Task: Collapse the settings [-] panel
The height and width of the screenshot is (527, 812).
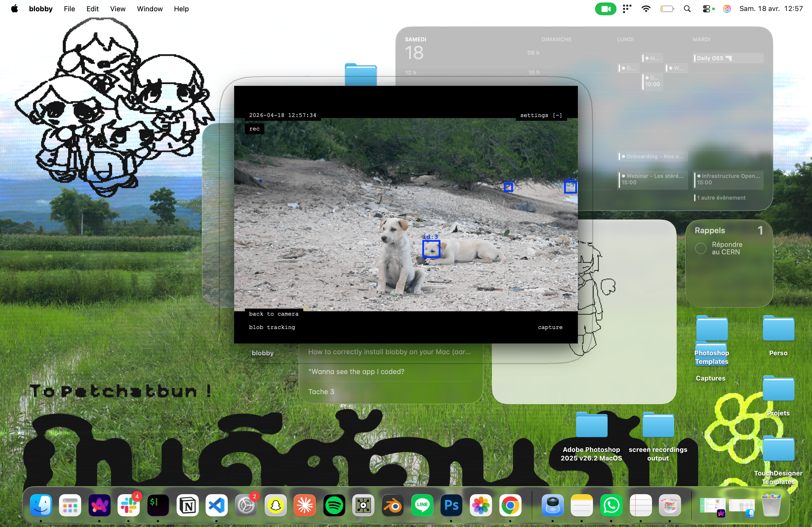Action: pos(541,115)
